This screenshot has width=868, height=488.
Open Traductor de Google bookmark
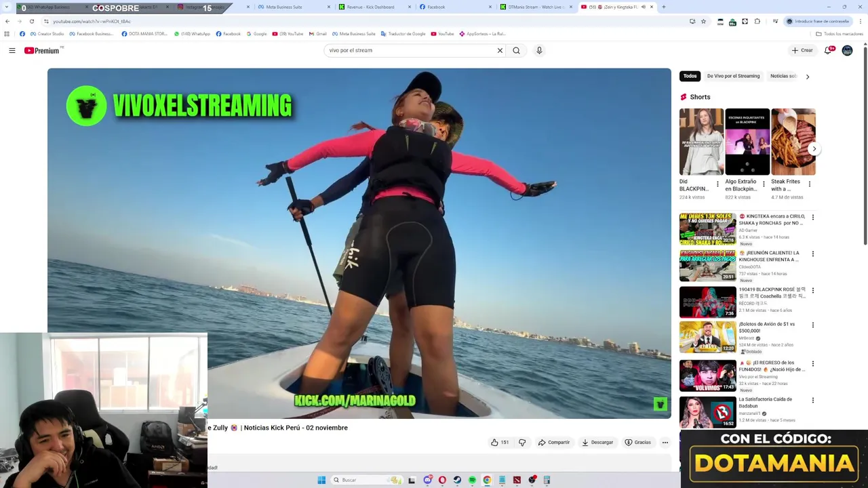click(403, 34)
